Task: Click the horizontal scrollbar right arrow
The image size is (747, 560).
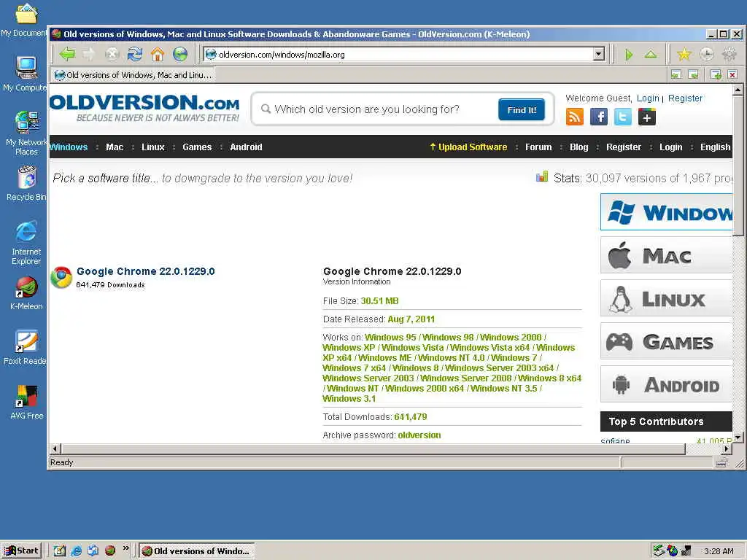Action: 726,448
